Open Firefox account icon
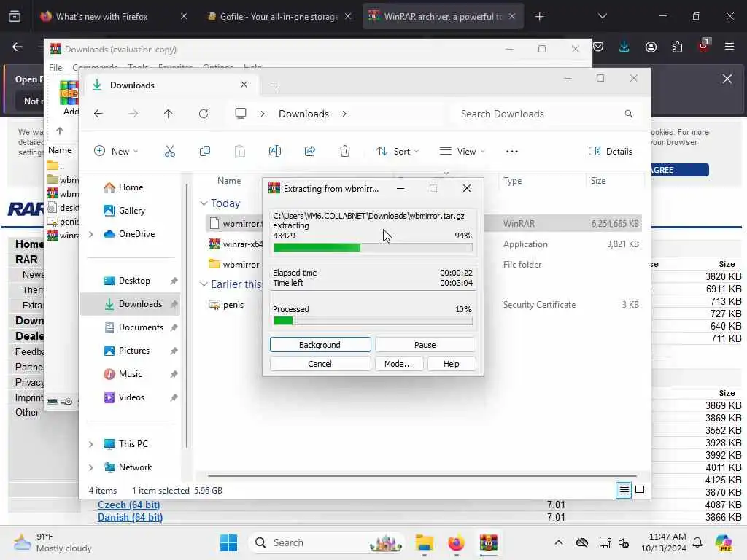This screenshot has width=747, height=560. point(651,47)
